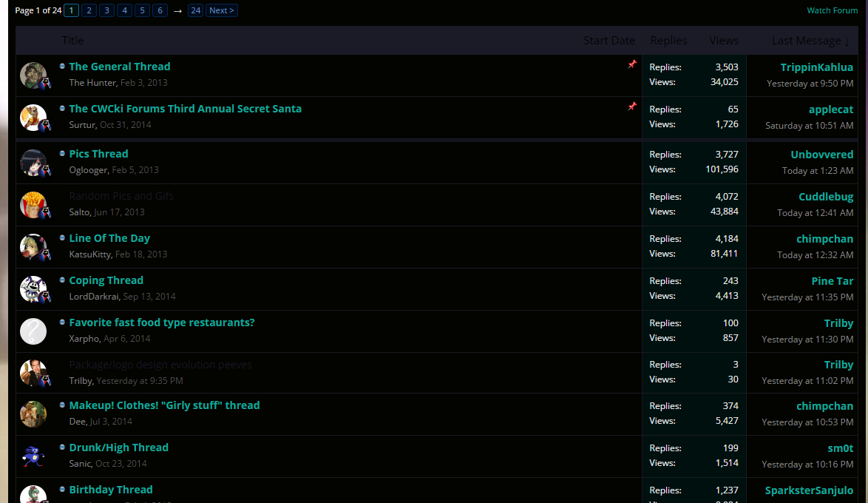The image size is (868, 503).
Task: Open last poster Unbovvered's profile
Action: tap(821, 155)
